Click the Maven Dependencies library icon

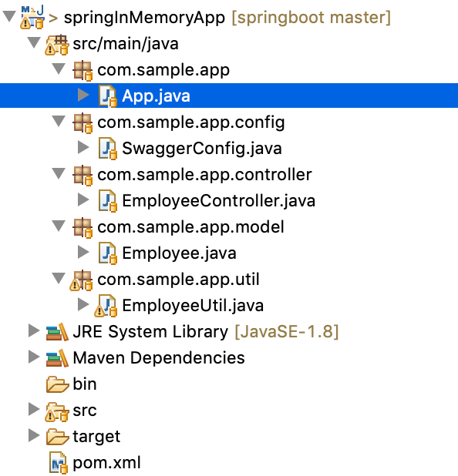57,358
